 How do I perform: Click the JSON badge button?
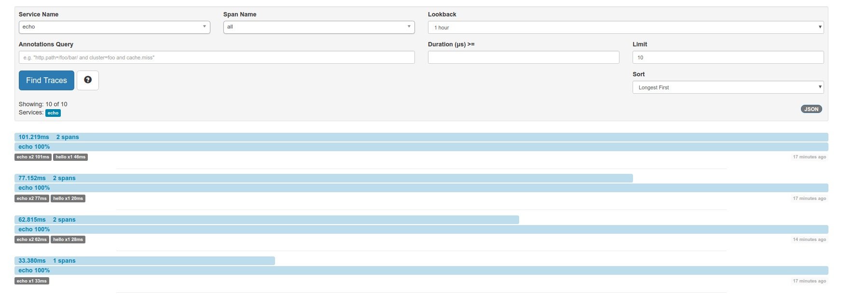(x=811, y=109)
